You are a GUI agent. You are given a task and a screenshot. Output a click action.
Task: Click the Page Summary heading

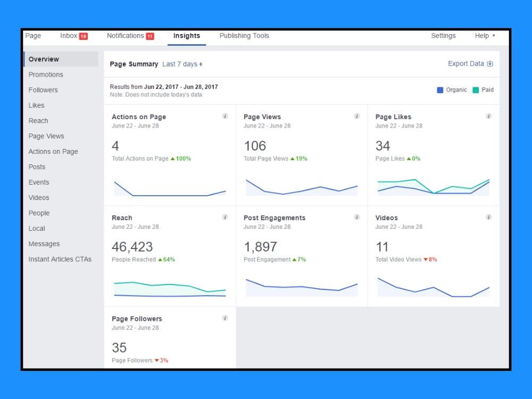134,64
